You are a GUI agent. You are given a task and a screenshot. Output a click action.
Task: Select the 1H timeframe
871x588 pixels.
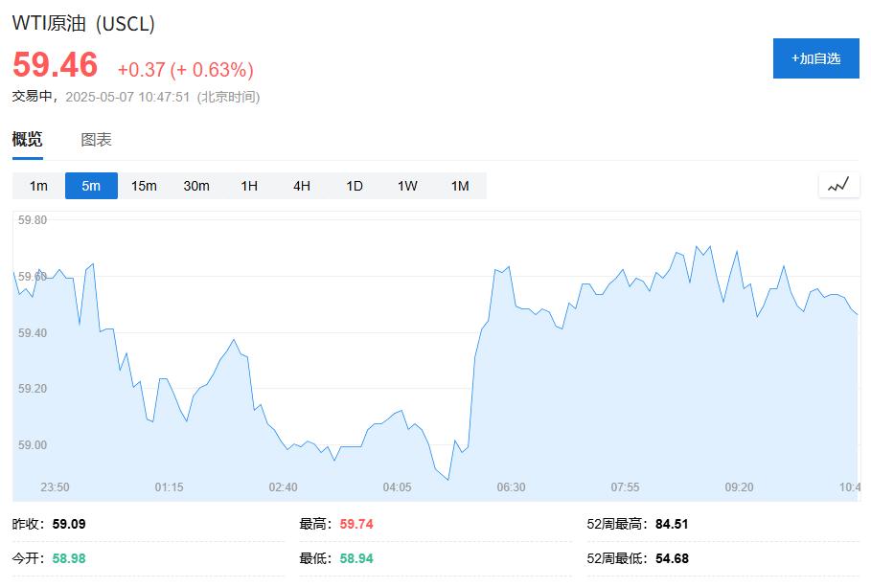point(247,186)
